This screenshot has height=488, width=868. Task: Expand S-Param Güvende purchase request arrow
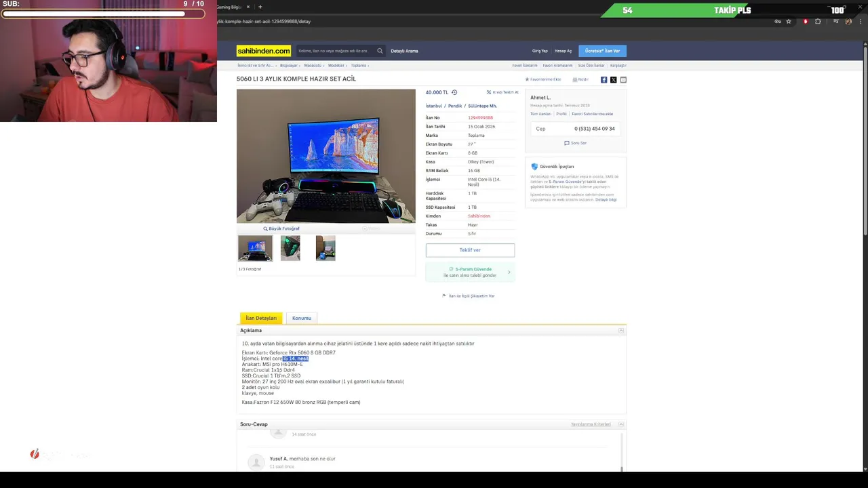pos(509,272)
